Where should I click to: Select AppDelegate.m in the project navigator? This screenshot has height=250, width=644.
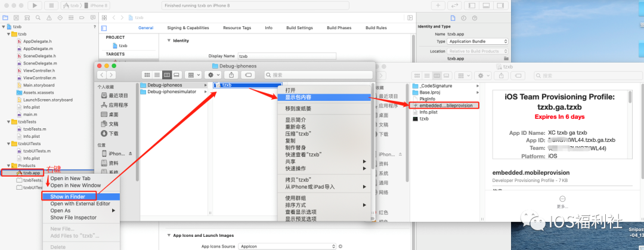[x=38, y=48]
